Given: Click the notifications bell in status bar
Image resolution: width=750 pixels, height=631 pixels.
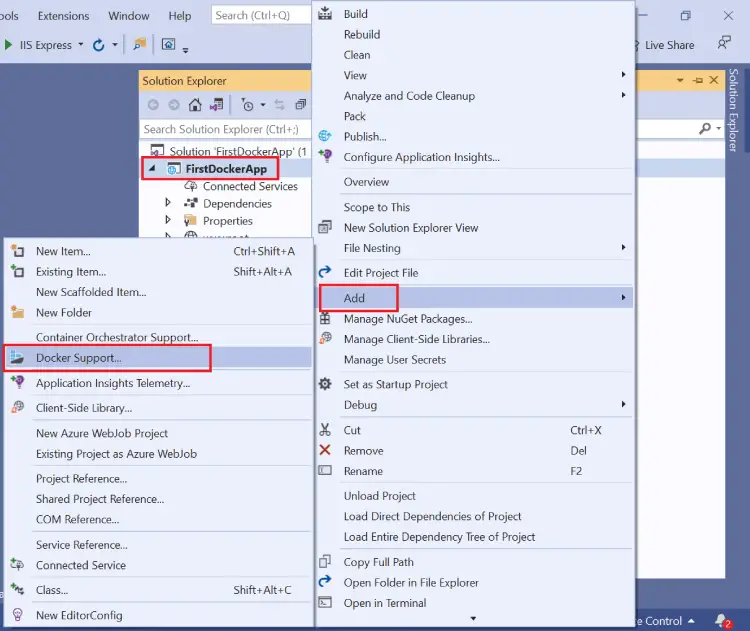Looking at the screenshot, I should click(723, 620).
